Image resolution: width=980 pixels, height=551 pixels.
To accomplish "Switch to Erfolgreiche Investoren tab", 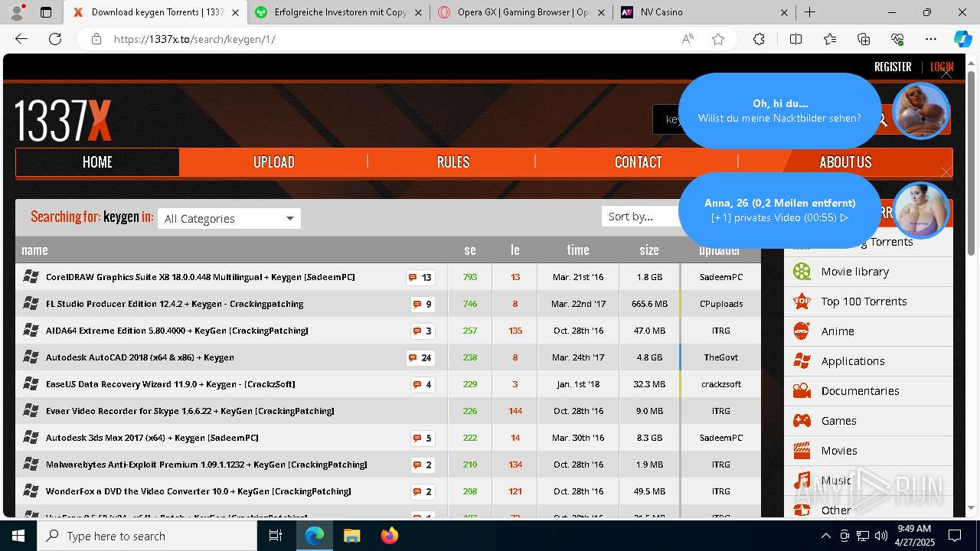I will [x=339, y=12].
